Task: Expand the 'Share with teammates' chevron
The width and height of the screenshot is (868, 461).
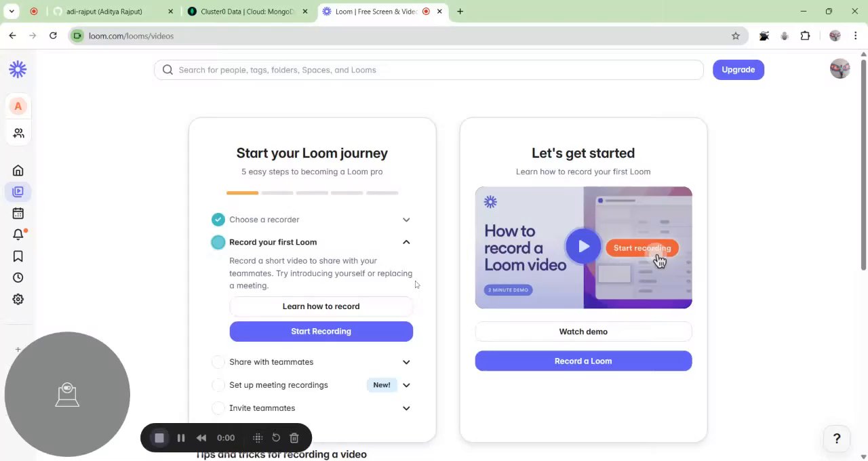Action: pos(406,362)
